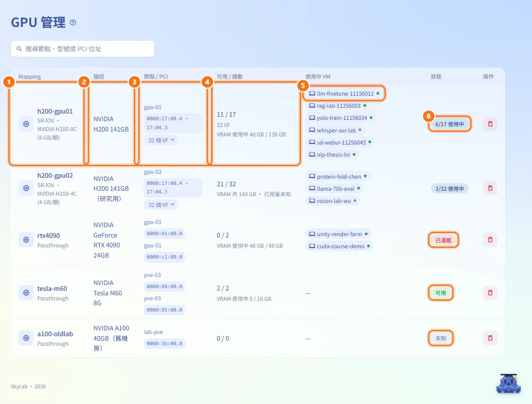Click the rtx4090 mapping name
This screenshot has width=532, height=404.
pyautogui.click(x=49, y=236)
